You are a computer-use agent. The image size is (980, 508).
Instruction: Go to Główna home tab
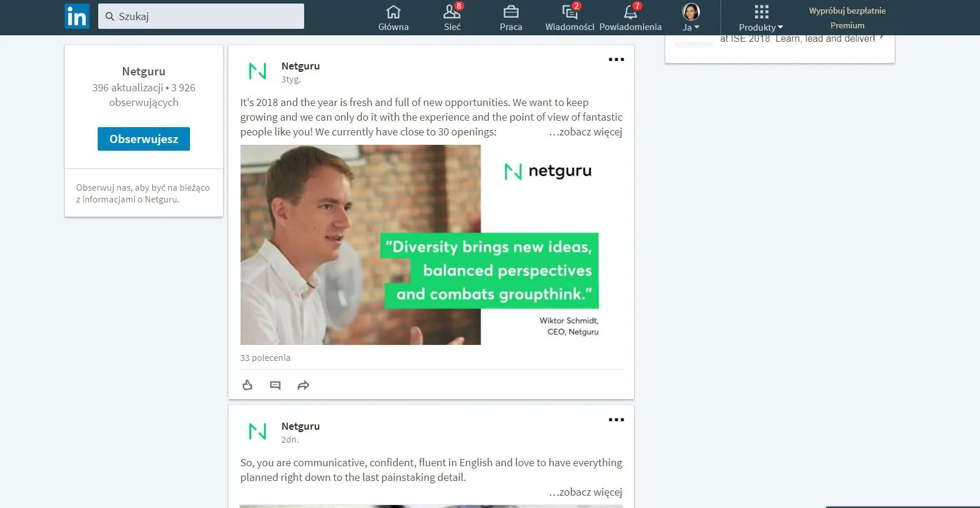394,18
